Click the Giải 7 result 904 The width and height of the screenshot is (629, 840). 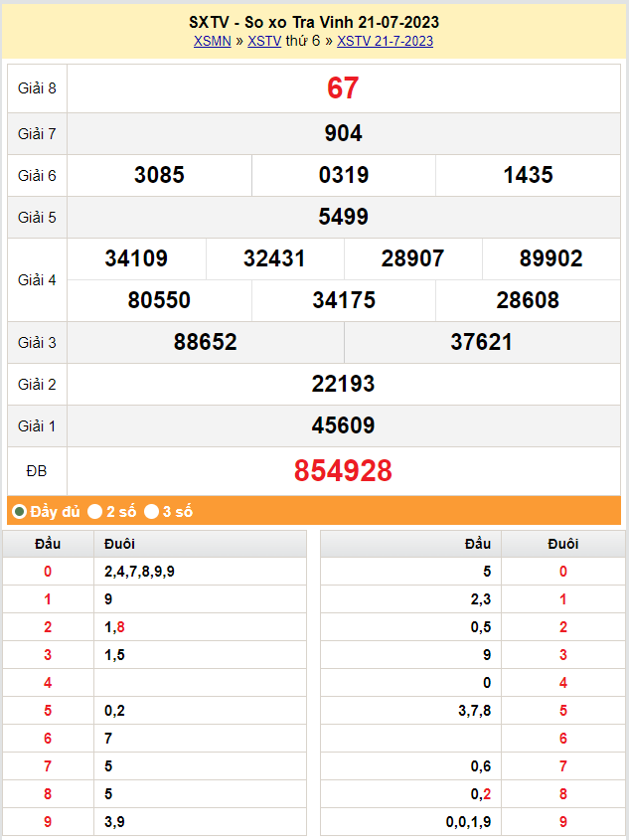coord(343,133)
